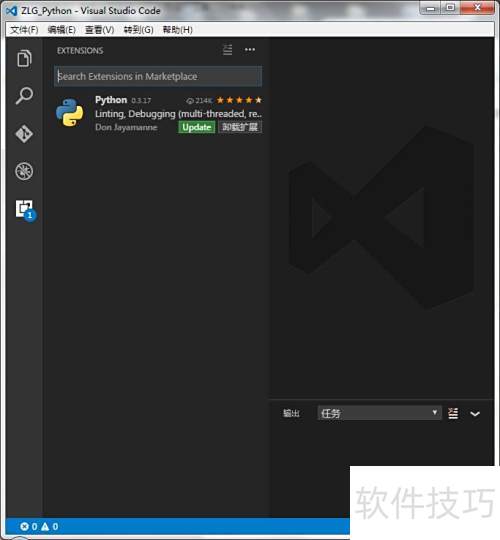The image size is (500, 540).
Task: Open the Extensions more actions ellipsis
Action: pyautogui.click(x=250, y=50)
